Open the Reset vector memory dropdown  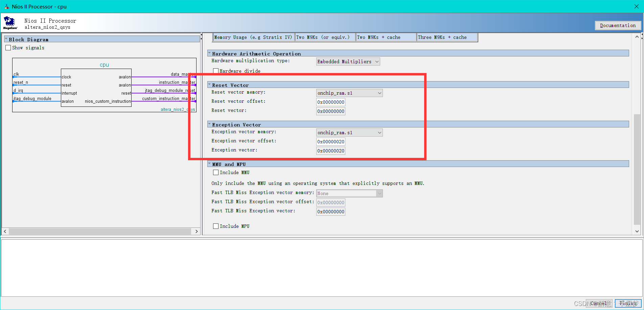pyautogui.click(x=349, y=93)
